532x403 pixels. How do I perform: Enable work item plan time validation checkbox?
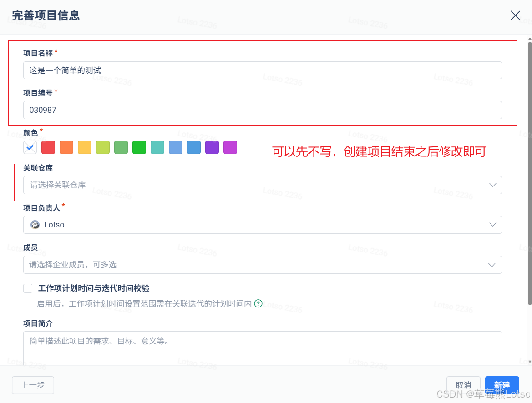(x=28, y=288)
